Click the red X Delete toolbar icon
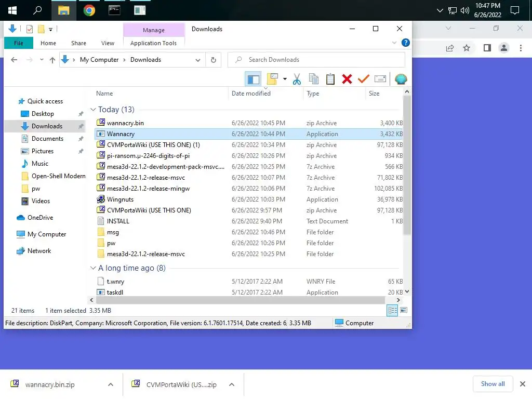This screenshot has width=532, height=399. click(x=347, y=79)
